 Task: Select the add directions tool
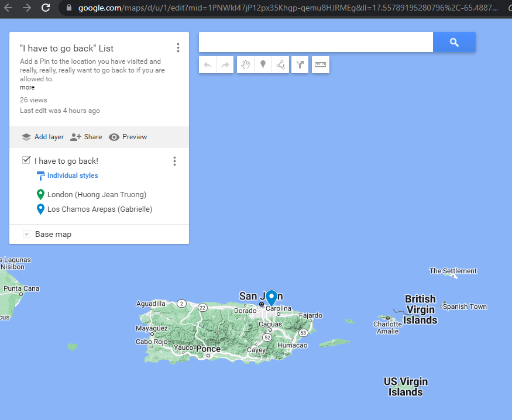click(300, 65)
